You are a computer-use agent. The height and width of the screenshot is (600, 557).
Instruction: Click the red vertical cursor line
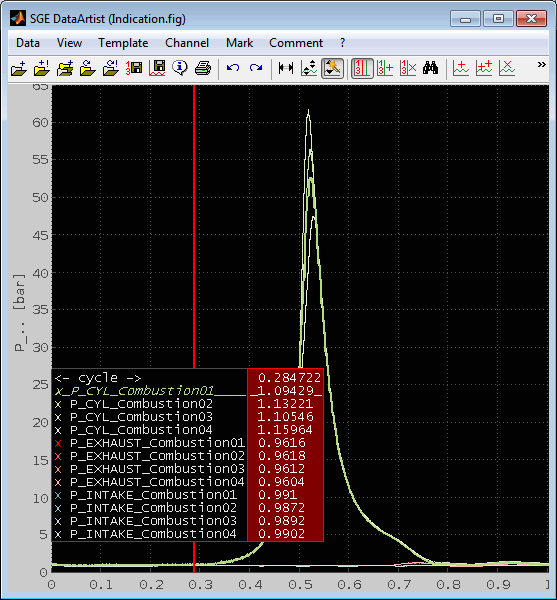194,226
